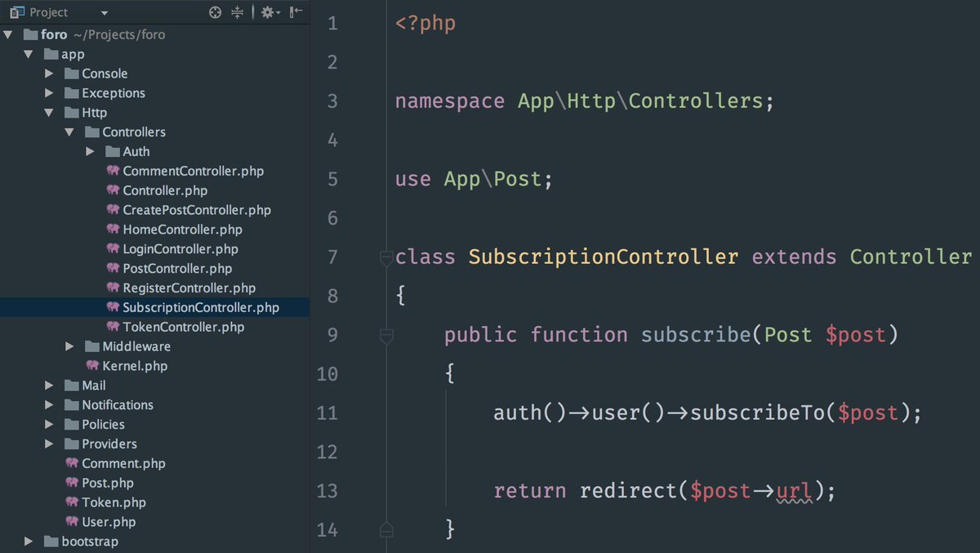Click the redirect function call
Screen dimensions: 980x553
629,491
